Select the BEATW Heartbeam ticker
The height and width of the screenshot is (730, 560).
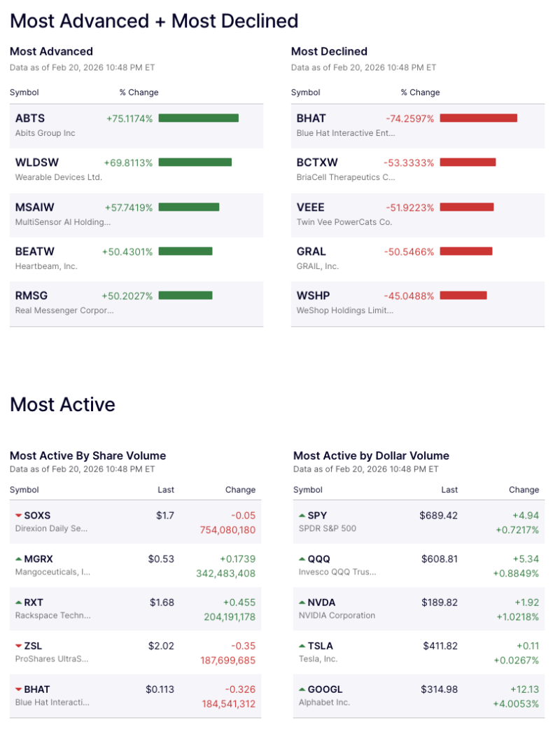(x=35, y=252)
